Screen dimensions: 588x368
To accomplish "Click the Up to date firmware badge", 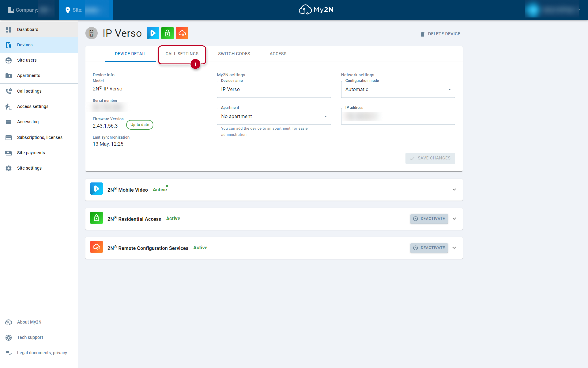I will (x=140, y=125).
